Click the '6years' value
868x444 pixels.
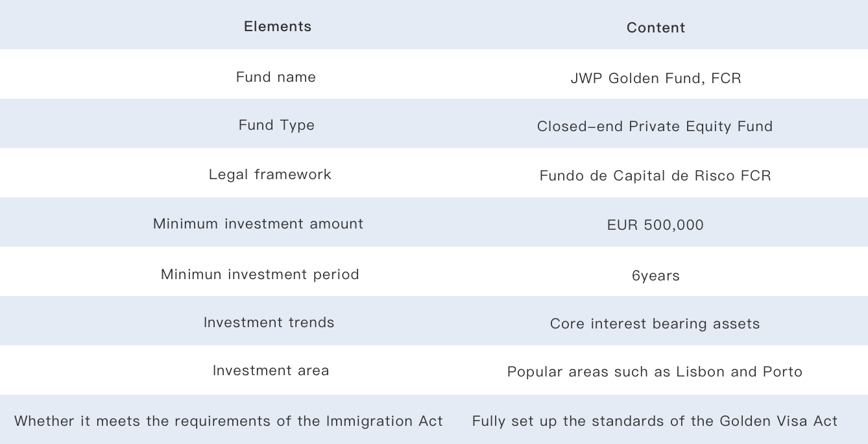click(x=655, y=276)
